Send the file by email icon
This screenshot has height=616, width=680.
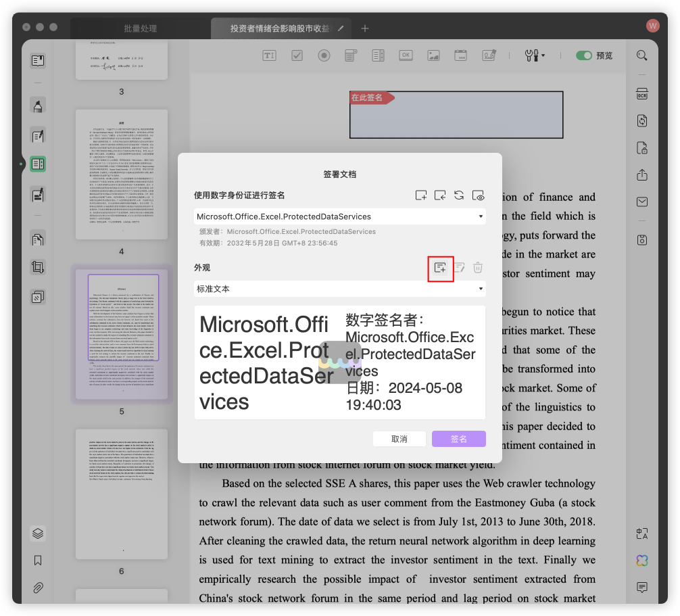[642, 202]
